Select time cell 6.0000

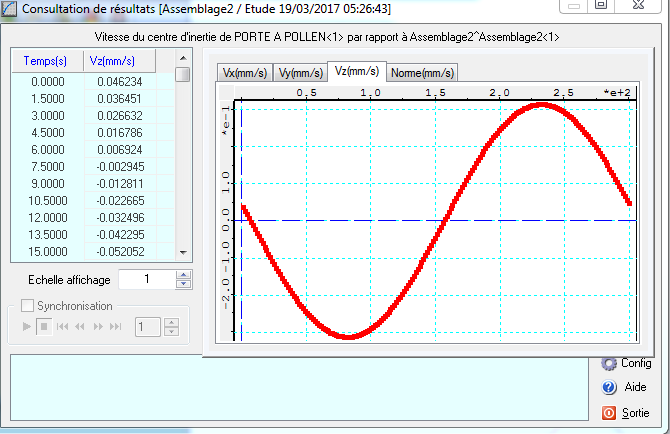click(x=48, y=150)
